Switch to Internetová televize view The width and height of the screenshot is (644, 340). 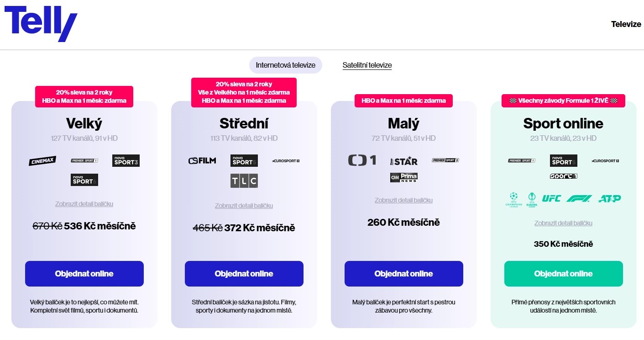click(285, 65)
